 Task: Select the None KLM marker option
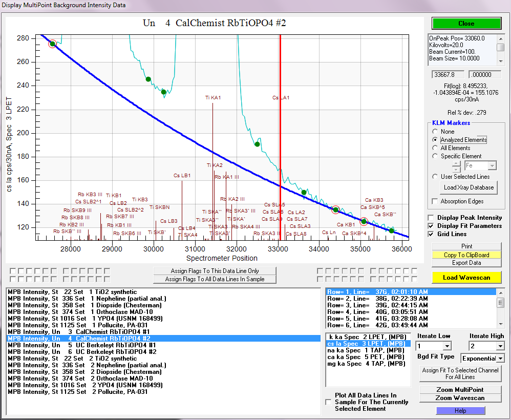436,132
